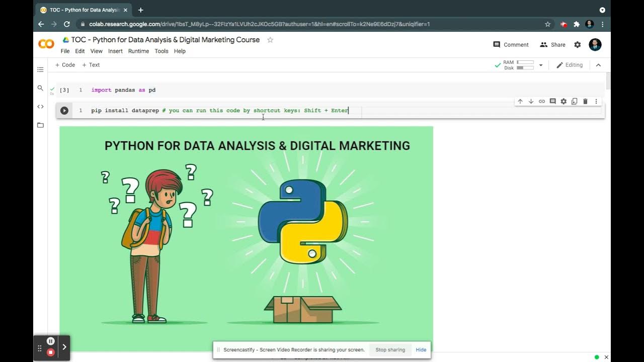Collapse the notebook header with chevron
The height and width of the screenshot is (362, 644).
598,65
